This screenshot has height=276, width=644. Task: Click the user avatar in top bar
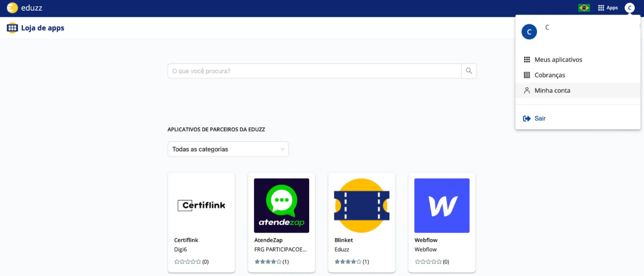[630, 8]
